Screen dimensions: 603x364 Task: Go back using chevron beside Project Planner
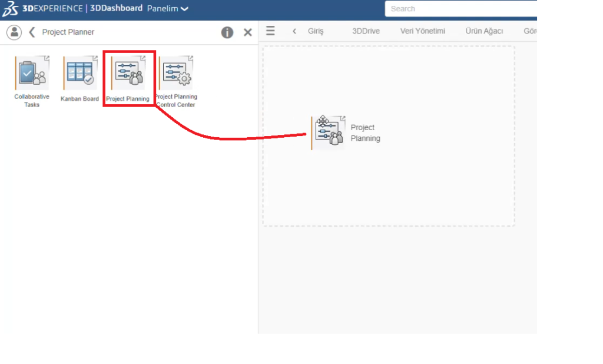tap(32, 32)
